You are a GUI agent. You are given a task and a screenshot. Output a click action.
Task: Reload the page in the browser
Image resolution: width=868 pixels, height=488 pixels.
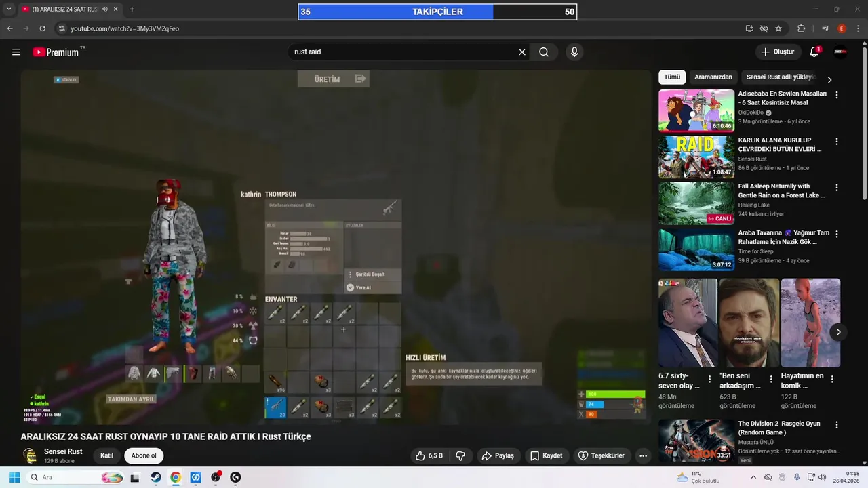click(x=42, y=28)
